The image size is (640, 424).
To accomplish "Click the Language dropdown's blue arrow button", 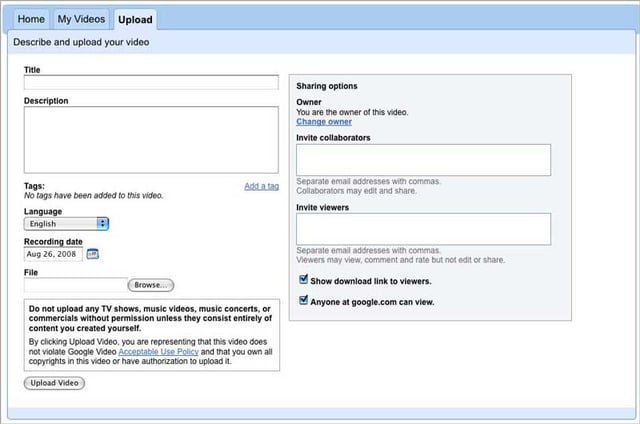I will point(103,224).
